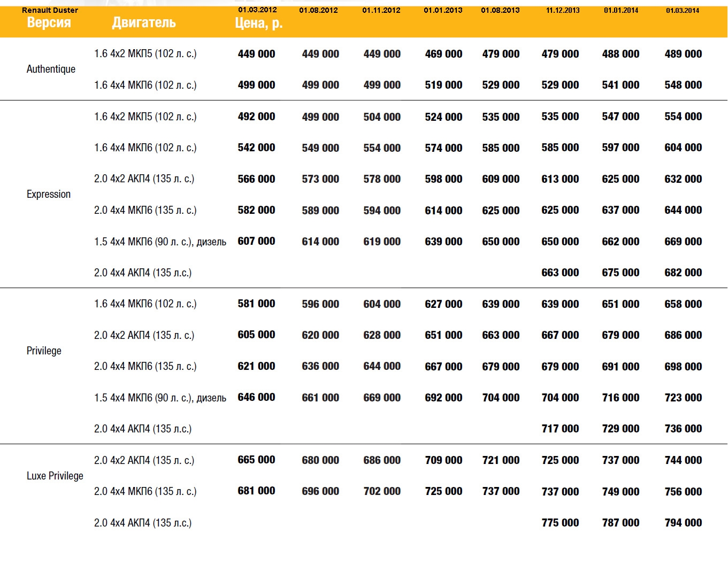Viewport: 728px width, 588px height.
Task: Click the 686 000 price in the 01.03.2014 column
Action: point(683,335)
